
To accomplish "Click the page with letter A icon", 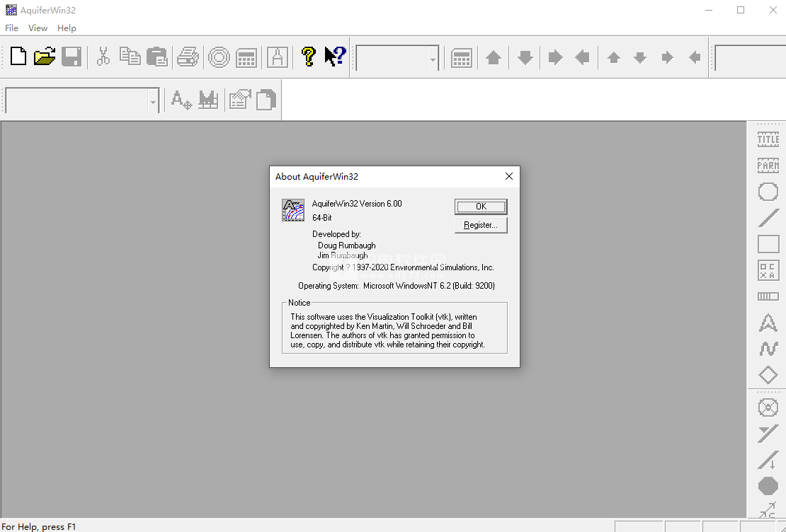I will [x=277, y=57].
